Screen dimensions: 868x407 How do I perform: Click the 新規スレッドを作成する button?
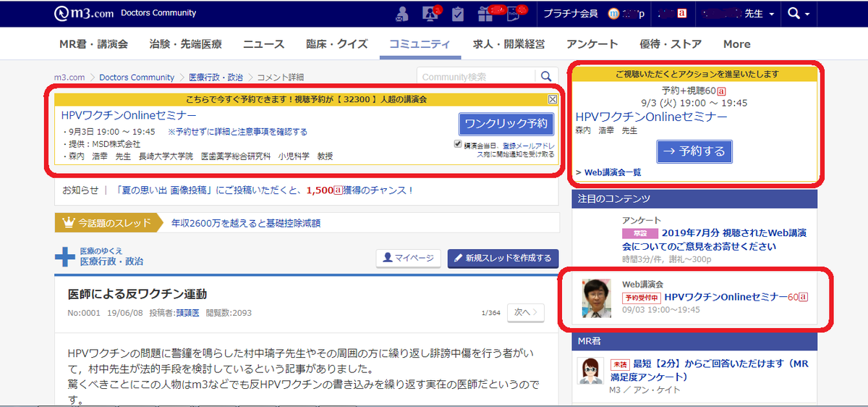click(503, 258)
